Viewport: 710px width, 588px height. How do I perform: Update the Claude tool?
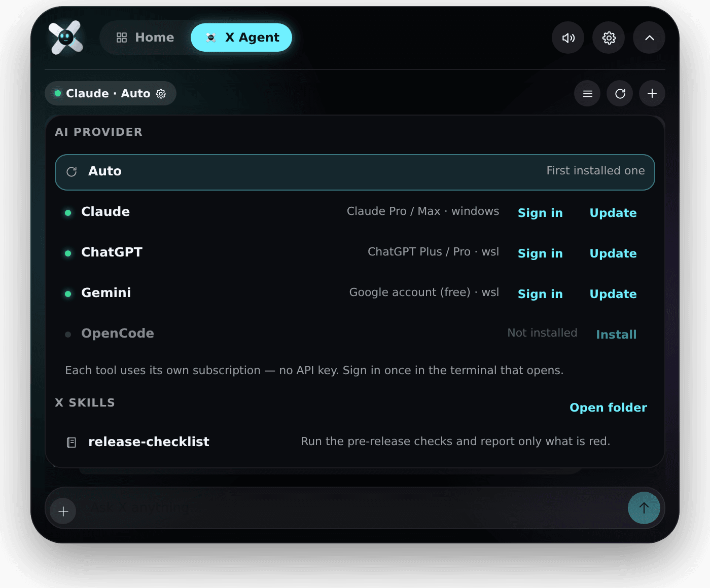613,213
